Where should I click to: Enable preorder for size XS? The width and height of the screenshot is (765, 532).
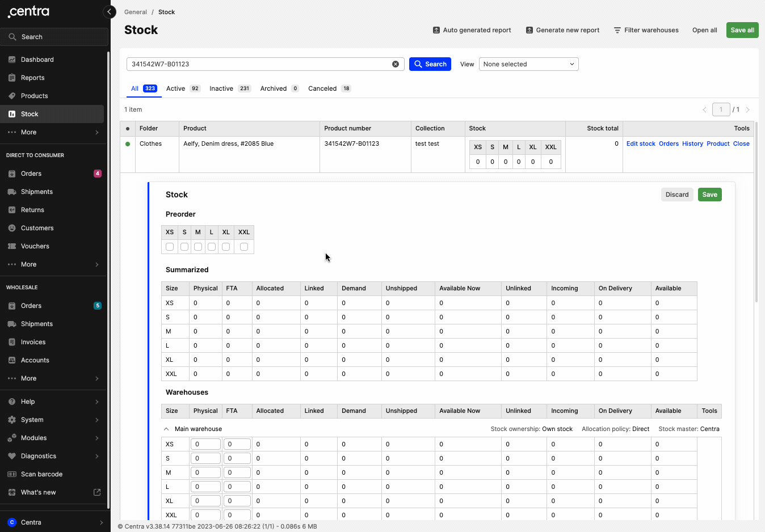pos(170,247)
